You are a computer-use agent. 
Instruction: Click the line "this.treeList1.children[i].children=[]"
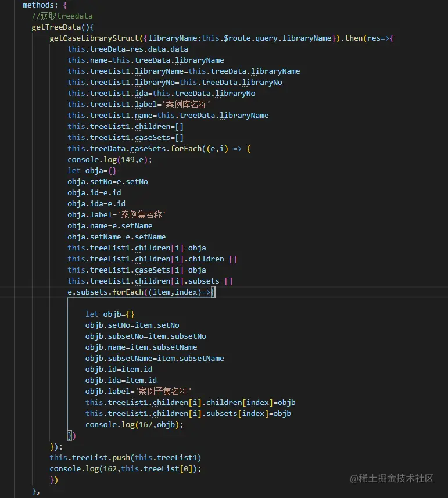pos(152,259)
